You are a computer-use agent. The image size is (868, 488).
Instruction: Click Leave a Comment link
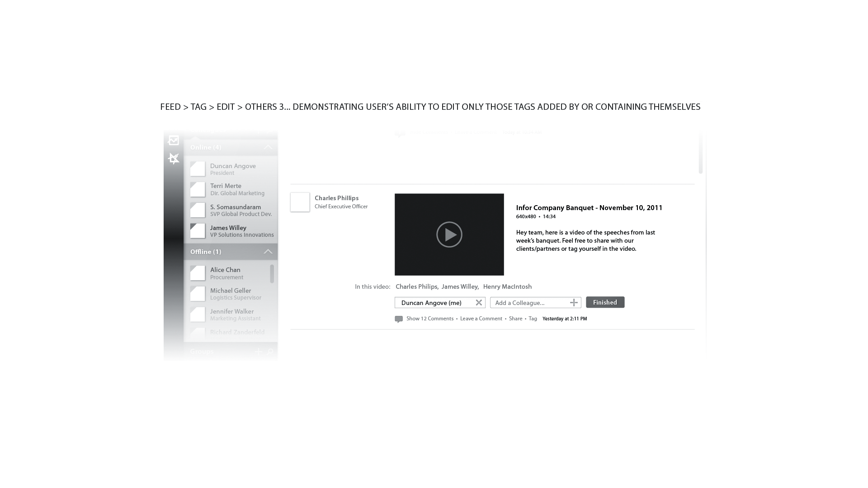(481, 319)
